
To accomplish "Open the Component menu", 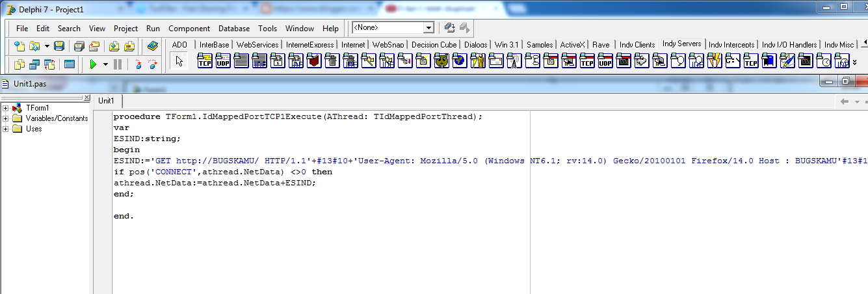I will pyautogui.click(x=189, y=29).
